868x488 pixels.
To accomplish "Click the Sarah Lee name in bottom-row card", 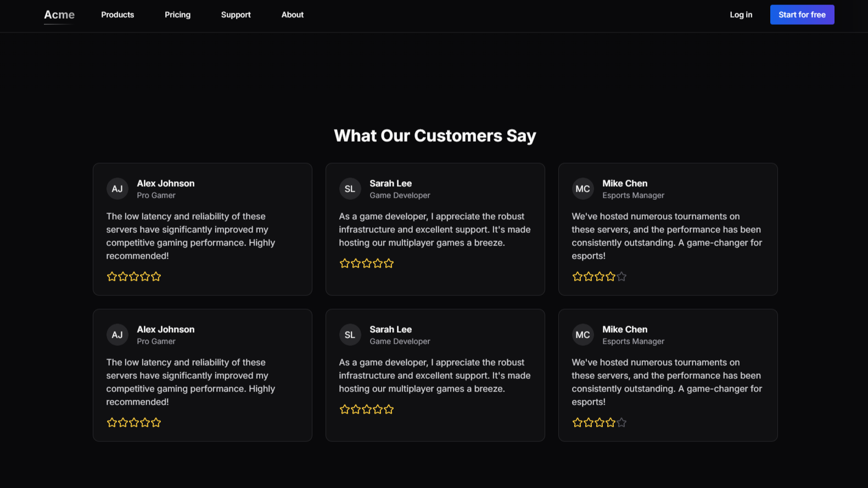I will pyautogui.click(x=390, y=329).
